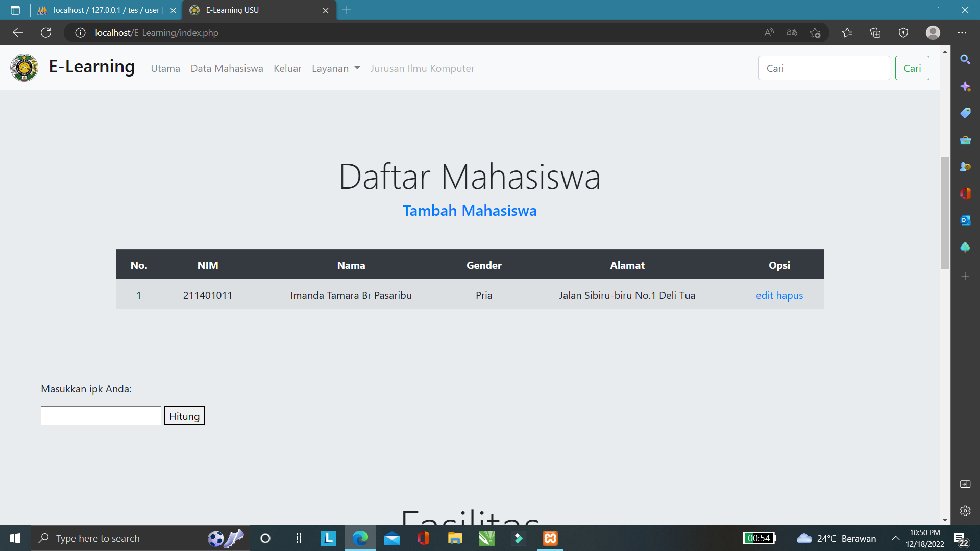Open Data Mahasiswa nav menu item
The height and width of the screenshot is (551, 980).
point(227,68)
